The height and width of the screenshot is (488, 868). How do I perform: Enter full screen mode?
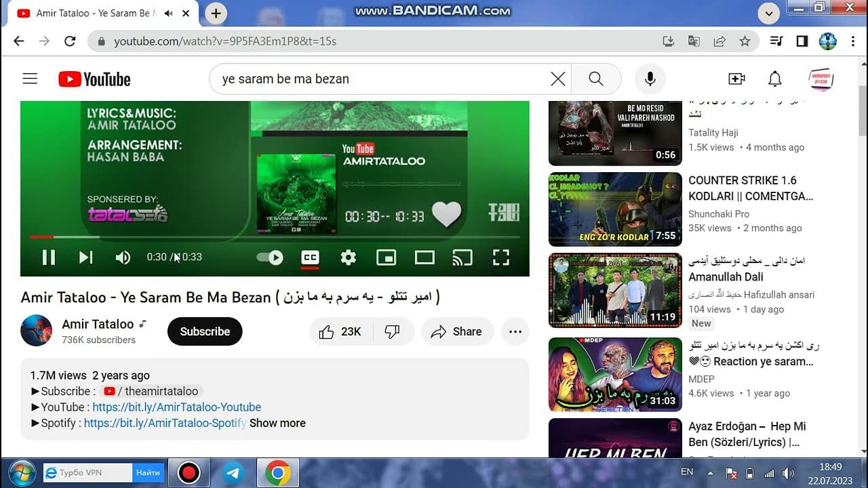click(x=500, y=257)
